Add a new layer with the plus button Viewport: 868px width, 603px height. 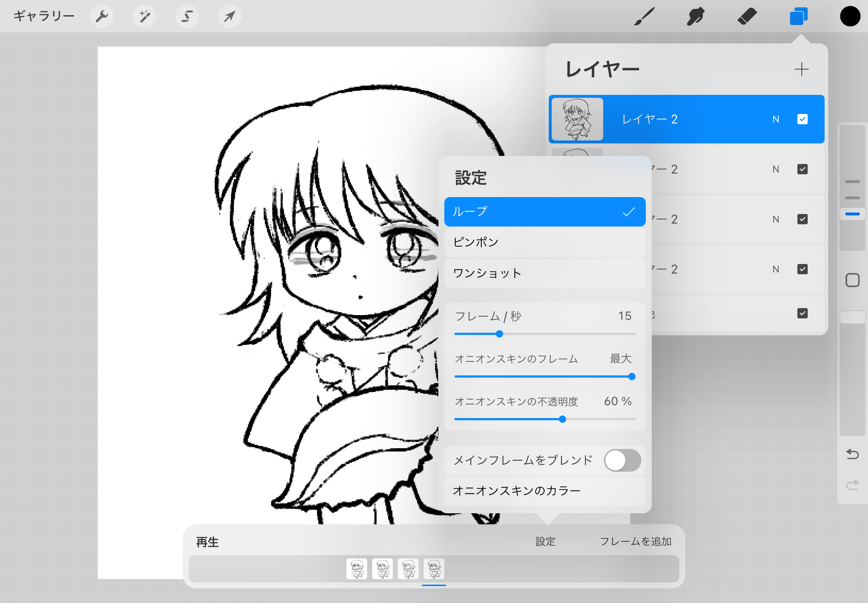[801, 69]
